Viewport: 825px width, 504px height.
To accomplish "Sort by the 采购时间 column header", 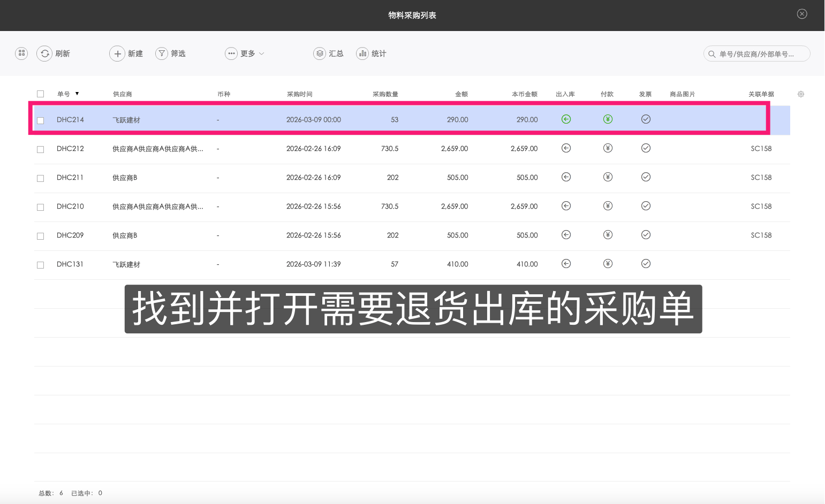I will 299,94.
